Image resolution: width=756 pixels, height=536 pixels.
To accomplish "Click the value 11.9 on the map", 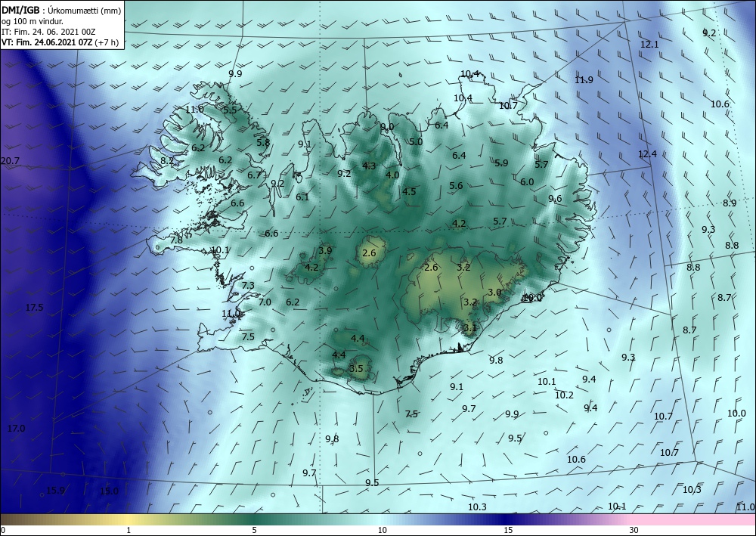I will pyautogui.click(x=584, y=80).
